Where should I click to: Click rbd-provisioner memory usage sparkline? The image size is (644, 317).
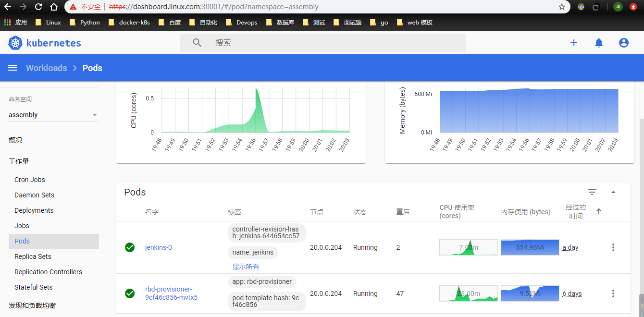click(x=530, y=293)
